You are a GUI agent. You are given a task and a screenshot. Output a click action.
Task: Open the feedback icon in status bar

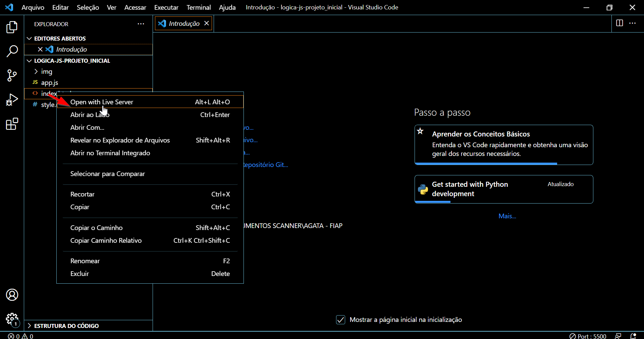point(618,336)
